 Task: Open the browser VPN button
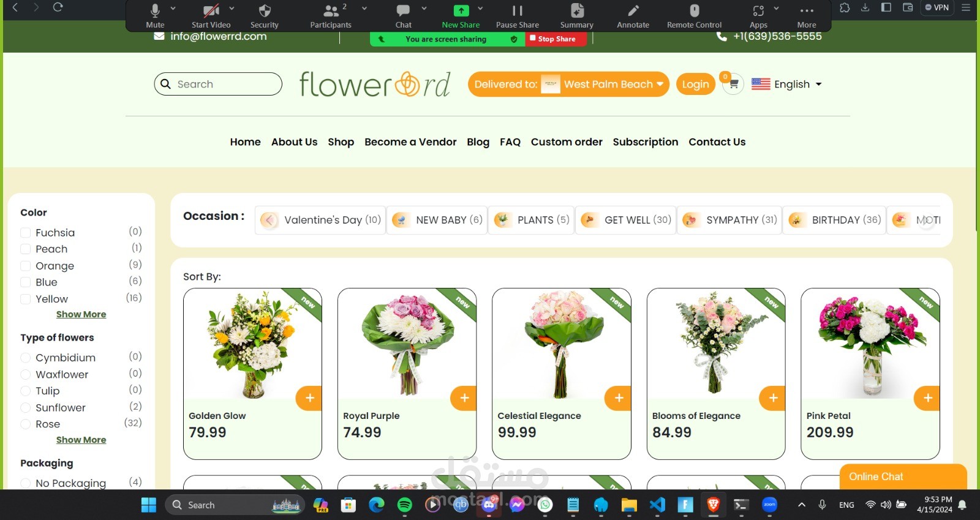pos(937,7)
